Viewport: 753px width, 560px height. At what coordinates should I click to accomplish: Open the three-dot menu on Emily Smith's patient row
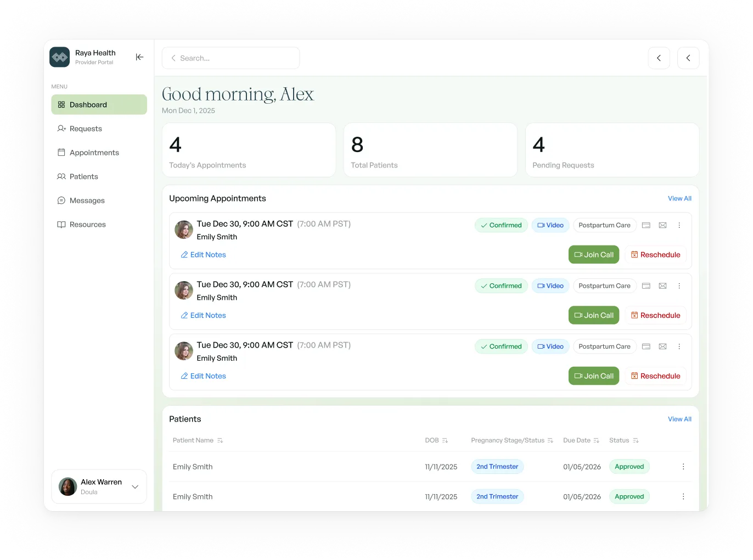click(683, 467)
